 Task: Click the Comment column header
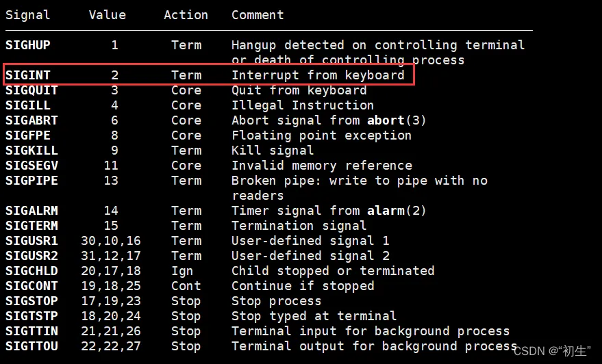click(258, 14)
